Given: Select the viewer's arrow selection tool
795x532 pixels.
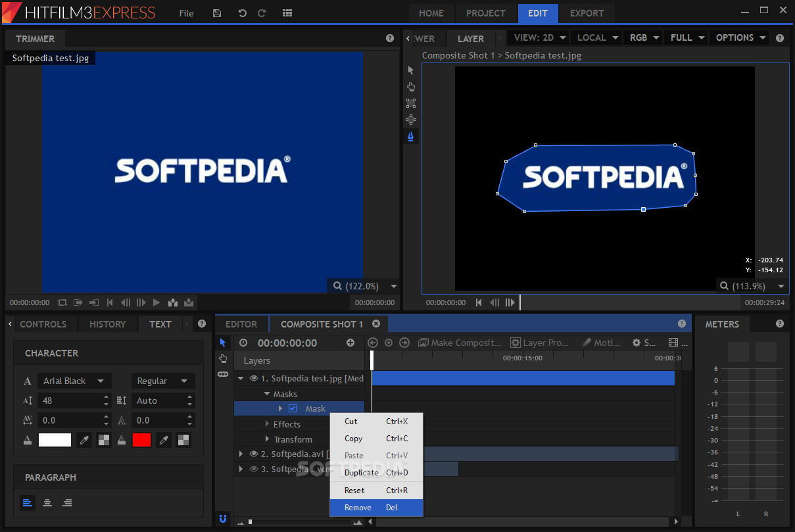Looking at the screenshot, I should (411, 70).
